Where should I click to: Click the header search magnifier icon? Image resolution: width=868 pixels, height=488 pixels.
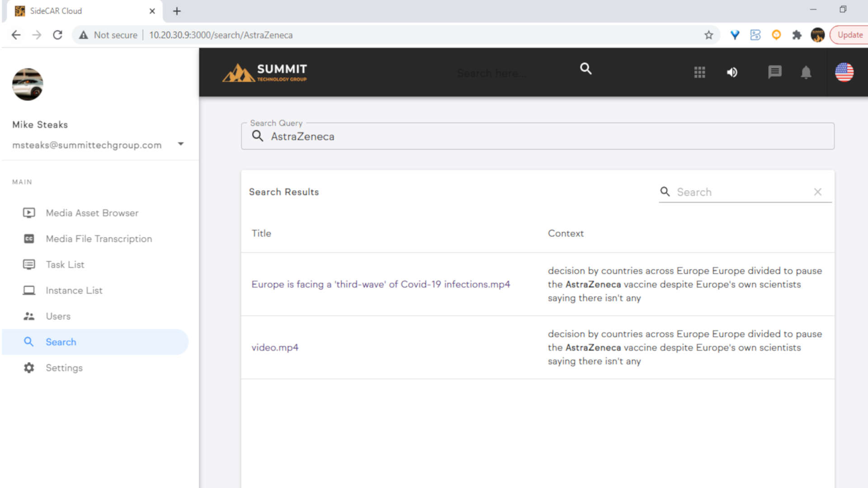(585, 69)
